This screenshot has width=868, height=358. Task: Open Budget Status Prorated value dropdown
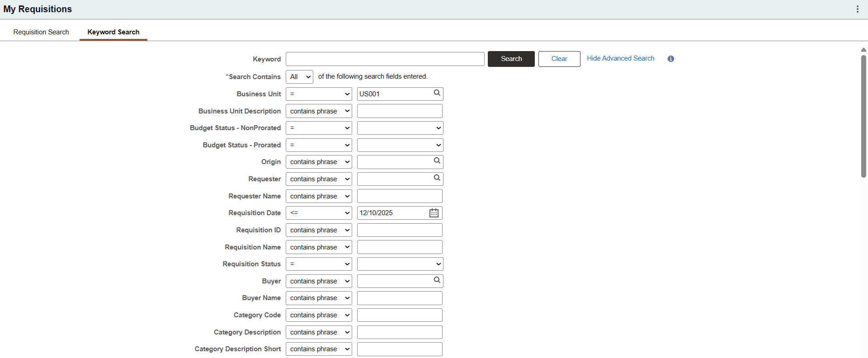400,145
